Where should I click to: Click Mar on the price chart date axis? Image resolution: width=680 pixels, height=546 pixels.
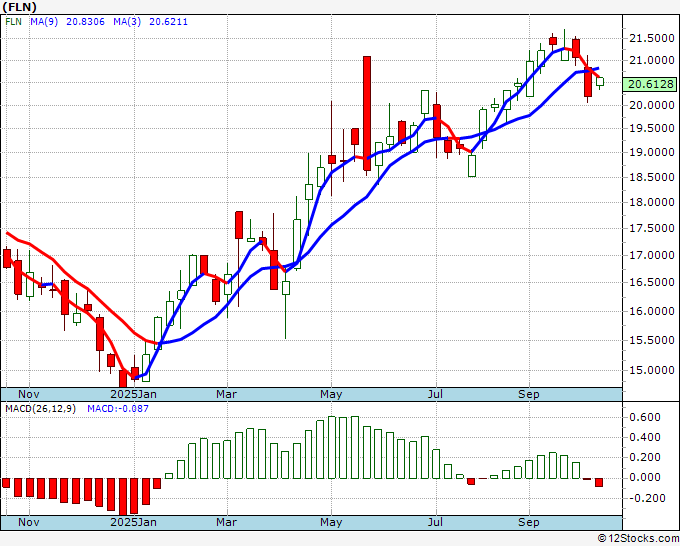point(226,394)
